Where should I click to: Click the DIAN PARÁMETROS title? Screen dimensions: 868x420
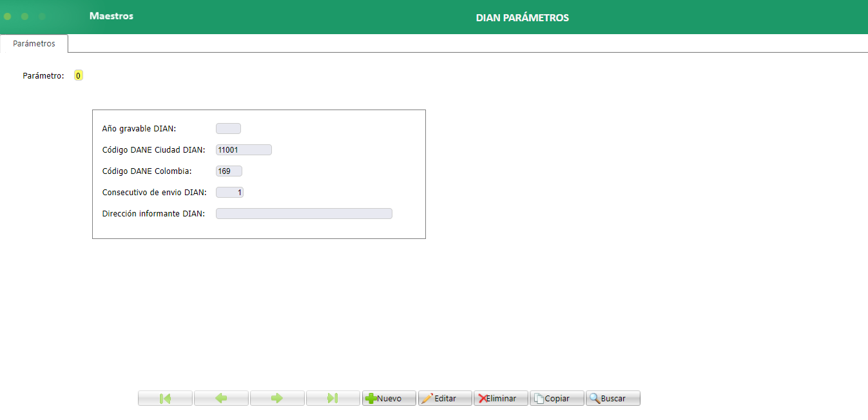(x=523, y=17)
